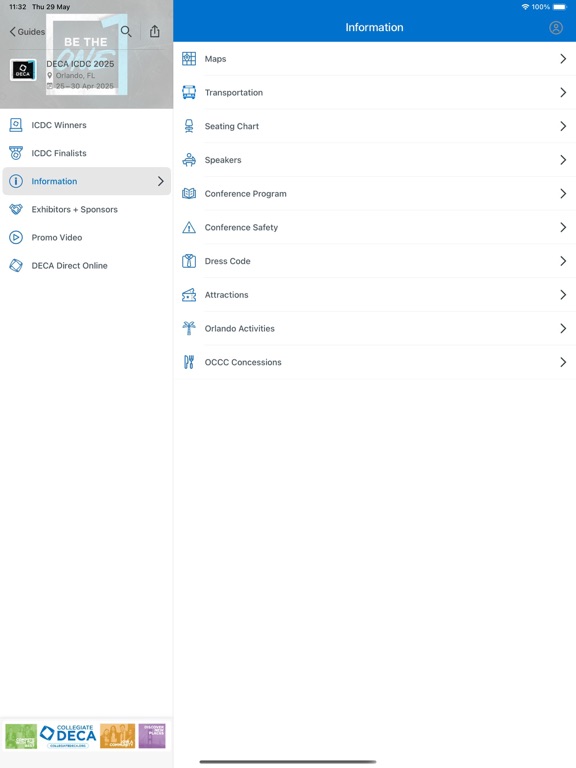Tap the Collegiate DECA banner ad
This screenshot has width=576, height=768.
pos(86,736)
